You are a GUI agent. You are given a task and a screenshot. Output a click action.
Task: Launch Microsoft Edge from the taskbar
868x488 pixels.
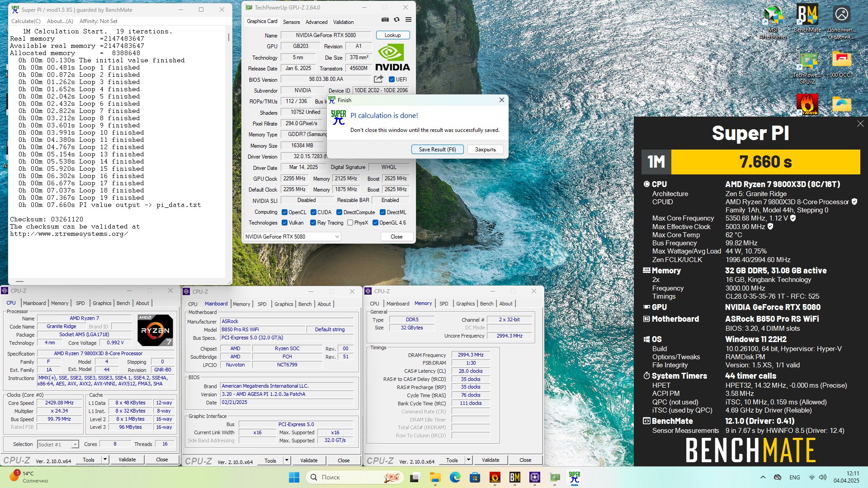(455, 477)
